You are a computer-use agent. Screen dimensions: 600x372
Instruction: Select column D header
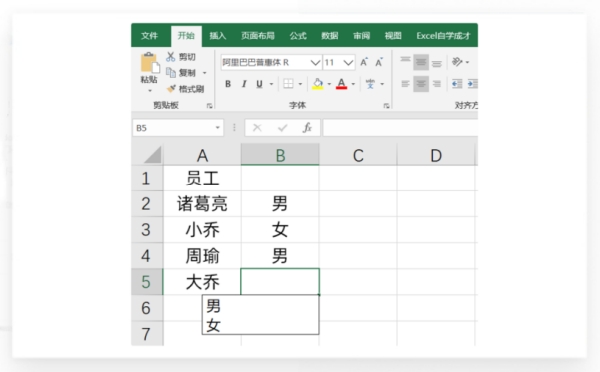(436, 155)
